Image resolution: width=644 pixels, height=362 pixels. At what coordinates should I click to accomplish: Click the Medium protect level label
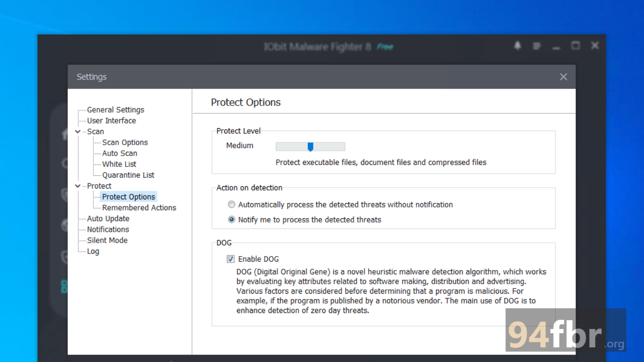click(x=239, y=146)
